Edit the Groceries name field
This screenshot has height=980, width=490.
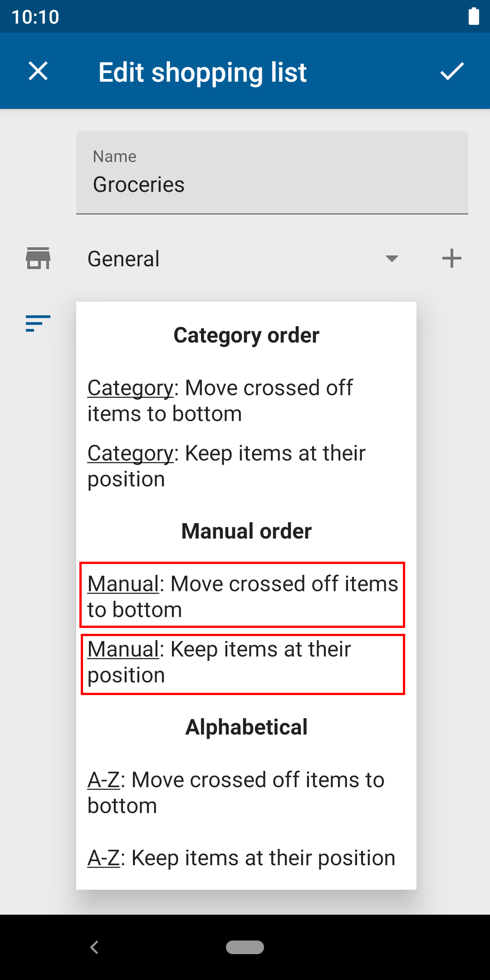coord(272,172)
